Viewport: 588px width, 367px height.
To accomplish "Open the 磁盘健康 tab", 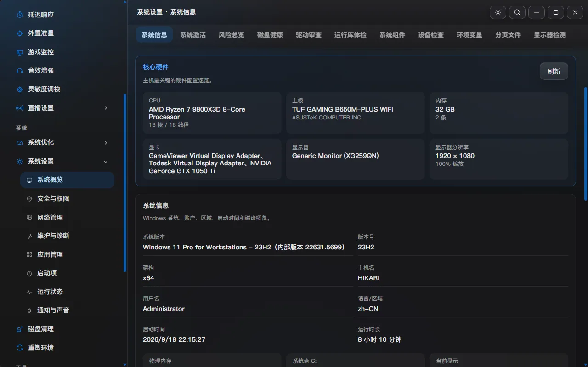I will [x=270, y=35].
